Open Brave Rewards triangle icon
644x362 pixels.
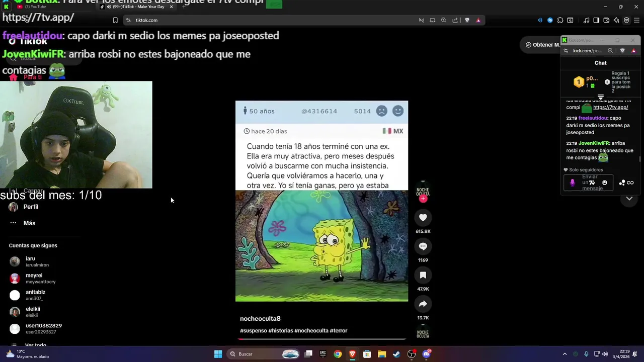(478, 20)
